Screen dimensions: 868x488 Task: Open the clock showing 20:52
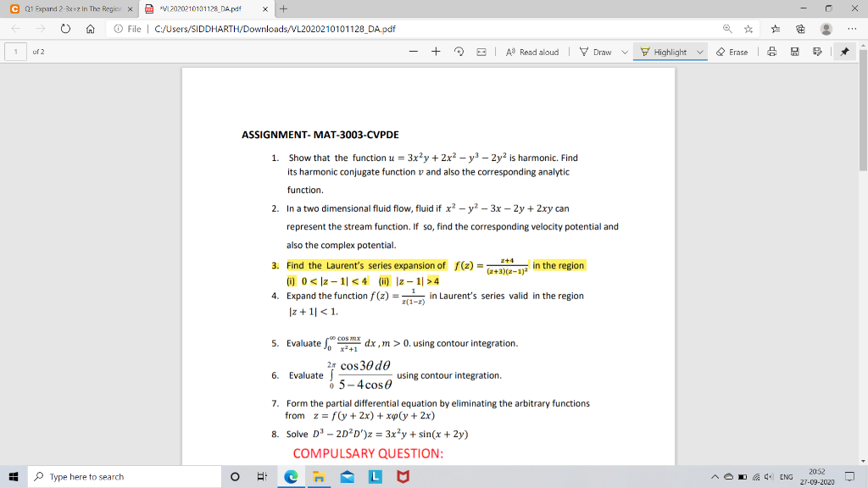(817, 476)
